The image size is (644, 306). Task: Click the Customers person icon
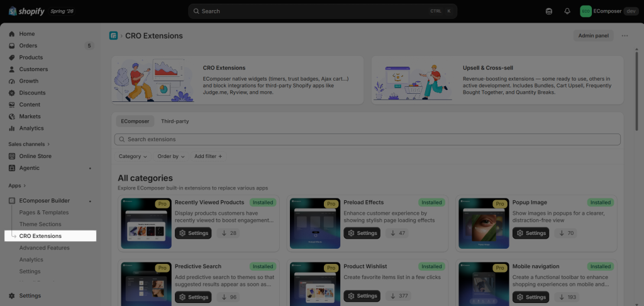click(11, 69)
